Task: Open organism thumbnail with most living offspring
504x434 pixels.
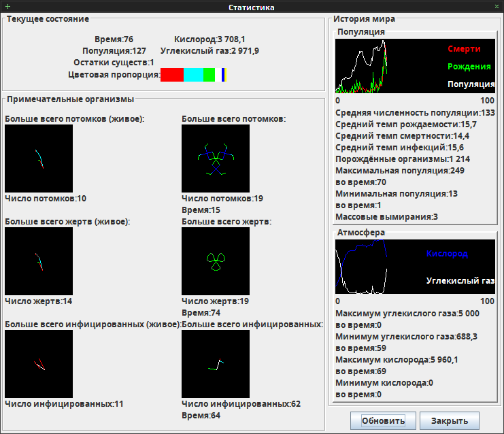Action: (x=39, y=158)
